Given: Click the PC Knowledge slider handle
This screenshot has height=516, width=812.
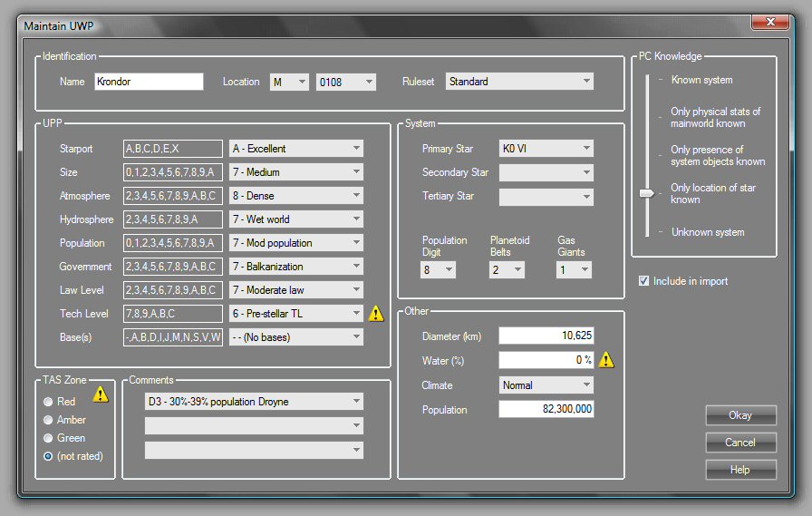Looking at the screenshot, I should (646, 193).
